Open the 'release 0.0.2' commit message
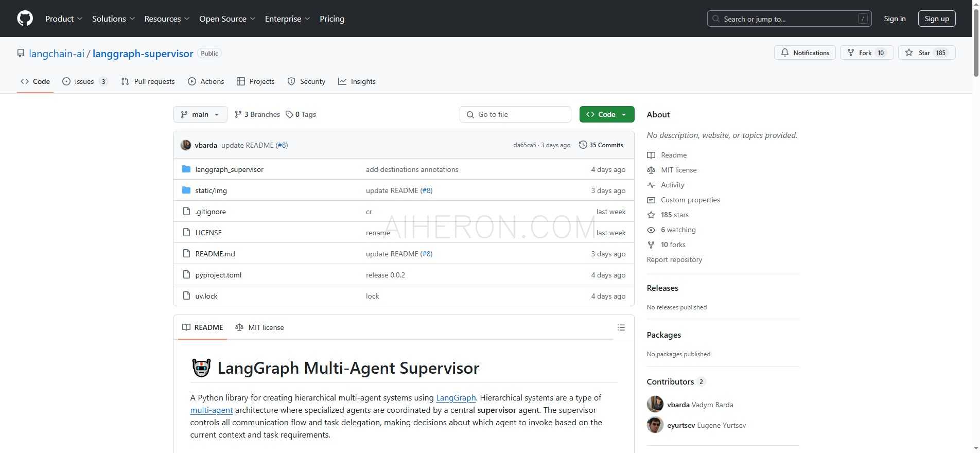 pos(386,275)
